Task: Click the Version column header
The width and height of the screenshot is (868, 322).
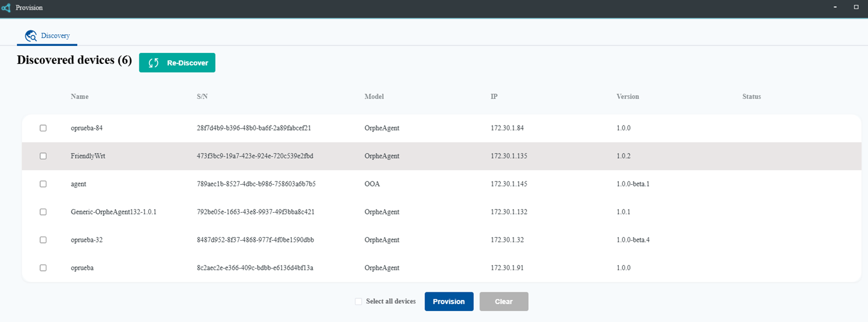Action: [x=628, y=96]
